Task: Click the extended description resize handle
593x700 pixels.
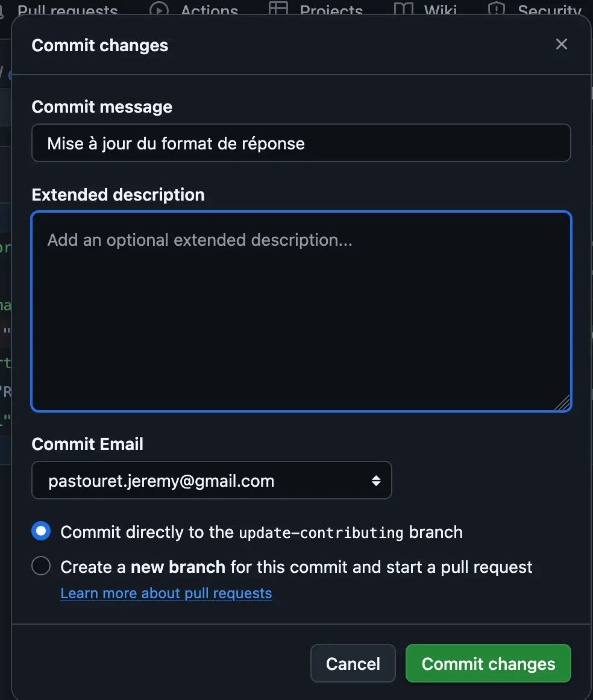Action: tap(562, 403)
